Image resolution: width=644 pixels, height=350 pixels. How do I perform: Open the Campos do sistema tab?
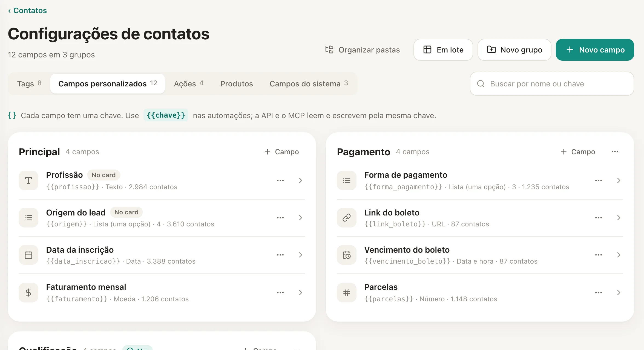pyautogui.click(x=309, y=84)
